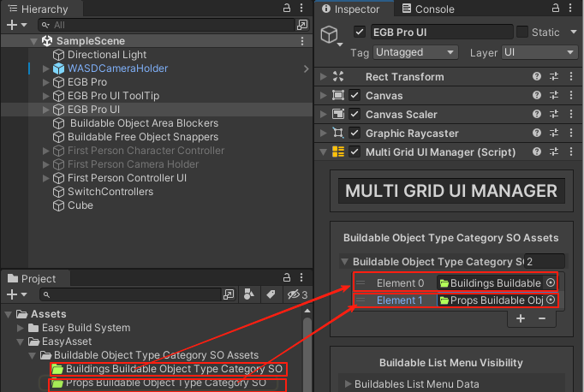Open the Hierarchy create-object plus dropdown
The width and height of the screenshot is (584, 392).
16,25
